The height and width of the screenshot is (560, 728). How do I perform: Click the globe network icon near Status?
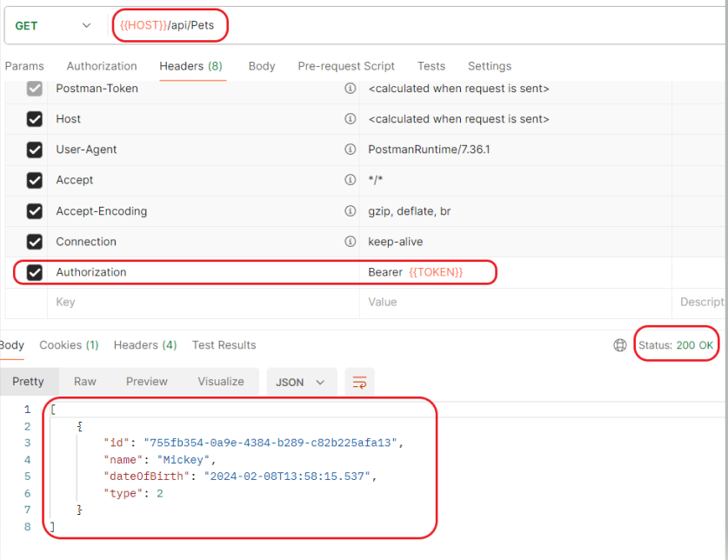coord(620,345)
